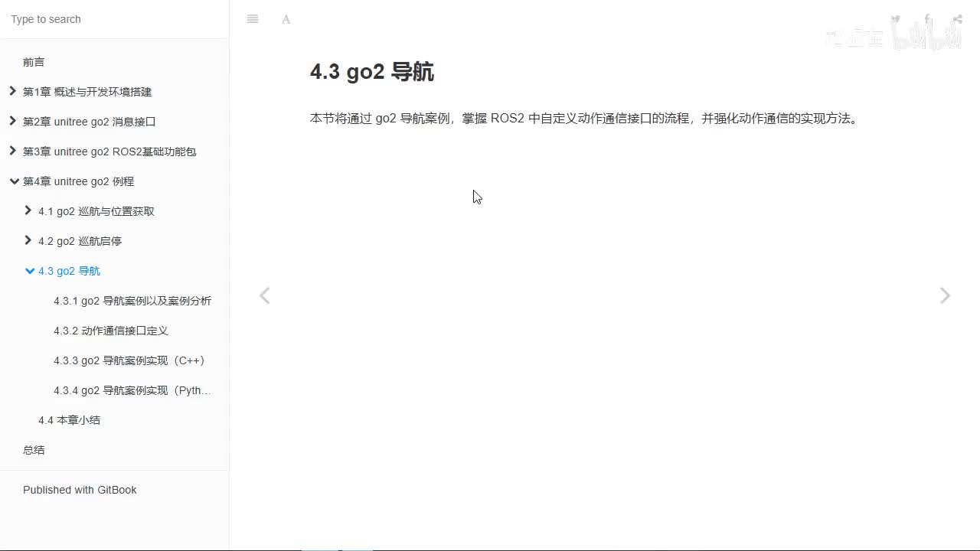Screen dimensions: 980x551
Task: Go to previous page arrow
Action: (x=264, y=295)
